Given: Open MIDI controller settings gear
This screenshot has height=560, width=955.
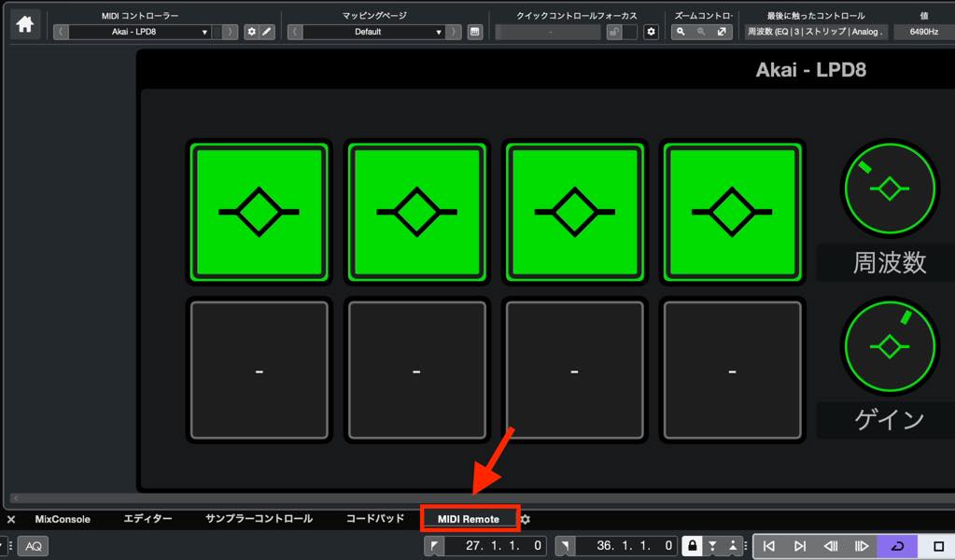Looking at the screenshot, I should [251, 32].
